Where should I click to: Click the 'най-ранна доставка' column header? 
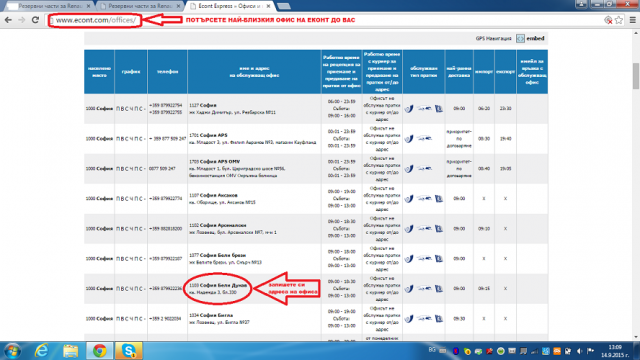click(459, 72)
